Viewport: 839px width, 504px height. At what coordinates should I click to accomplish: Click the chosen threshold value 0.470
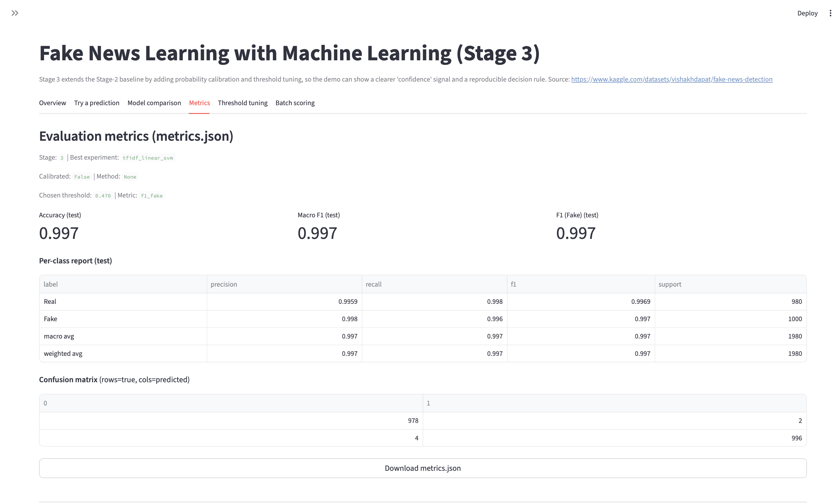point(103,195)
